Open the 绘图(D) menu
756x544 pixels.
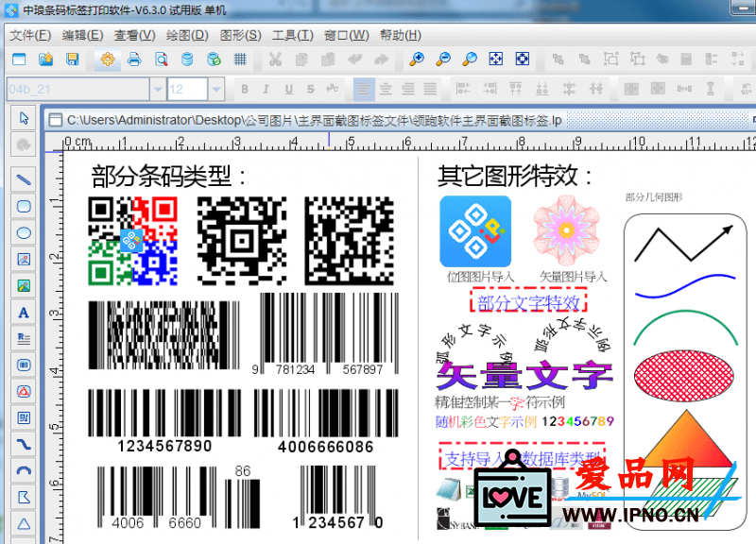coord(187,35)
